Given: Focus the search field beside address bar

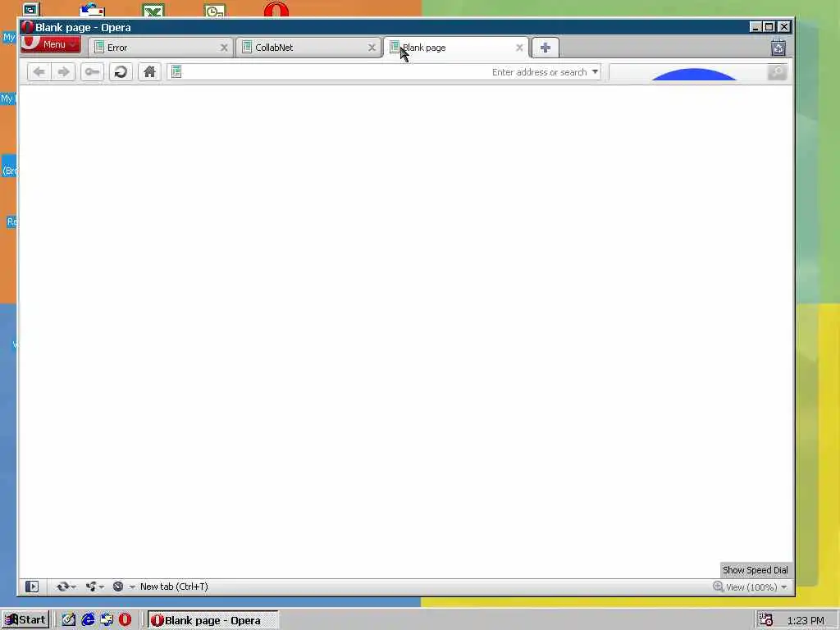Looking at the screenshot, I should click(x=688, y=72).
